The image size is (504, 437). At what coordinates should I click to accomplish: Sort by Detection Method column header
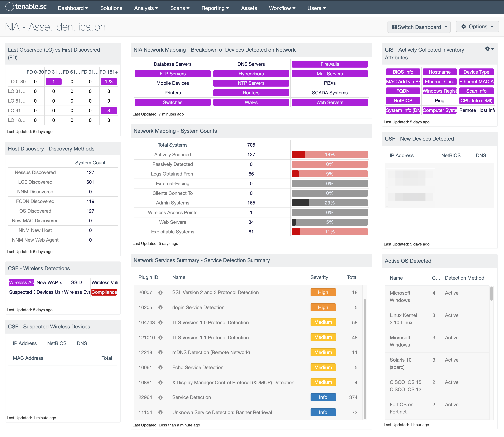pyautogui.click(x=464, y=278)
